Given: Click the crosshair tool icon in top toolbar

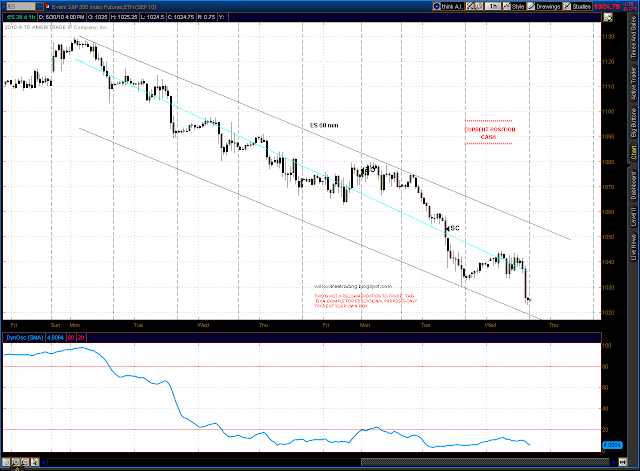Looking at the screenshot, I should tap(470, 7).
